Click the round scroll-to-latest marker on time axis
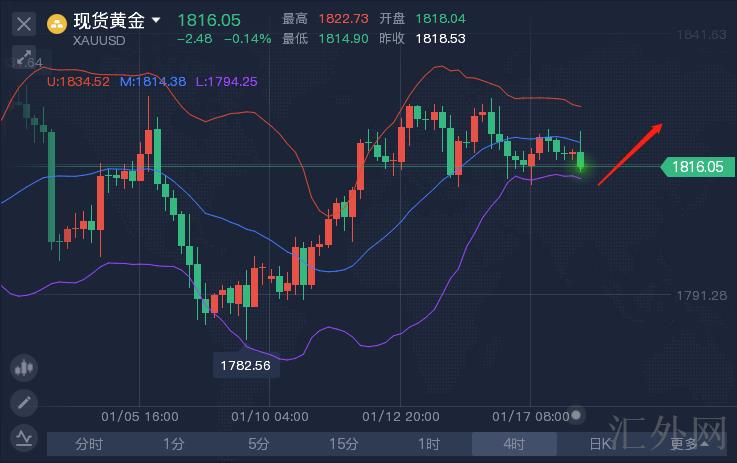 tap(576, 417)
